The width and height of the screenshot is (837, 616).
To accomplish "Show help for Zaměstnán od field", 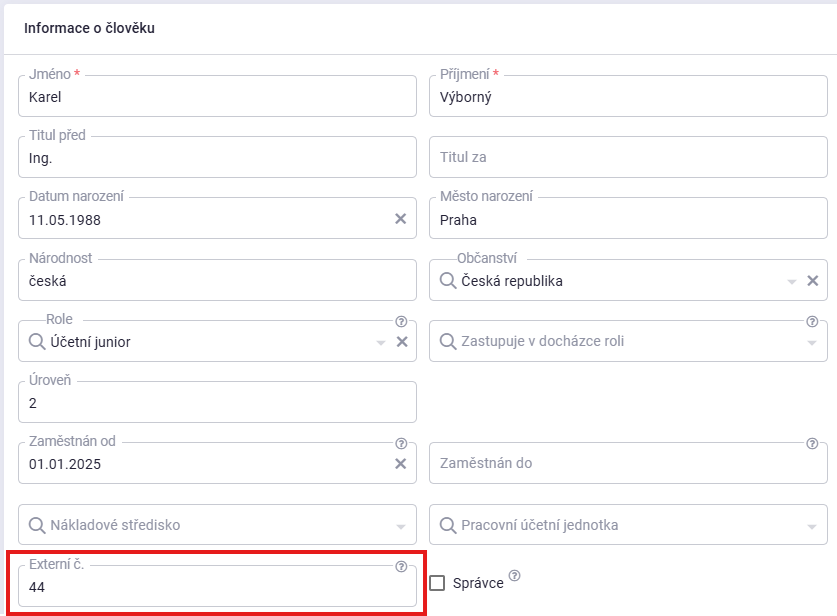I will (x=401, y=444).
